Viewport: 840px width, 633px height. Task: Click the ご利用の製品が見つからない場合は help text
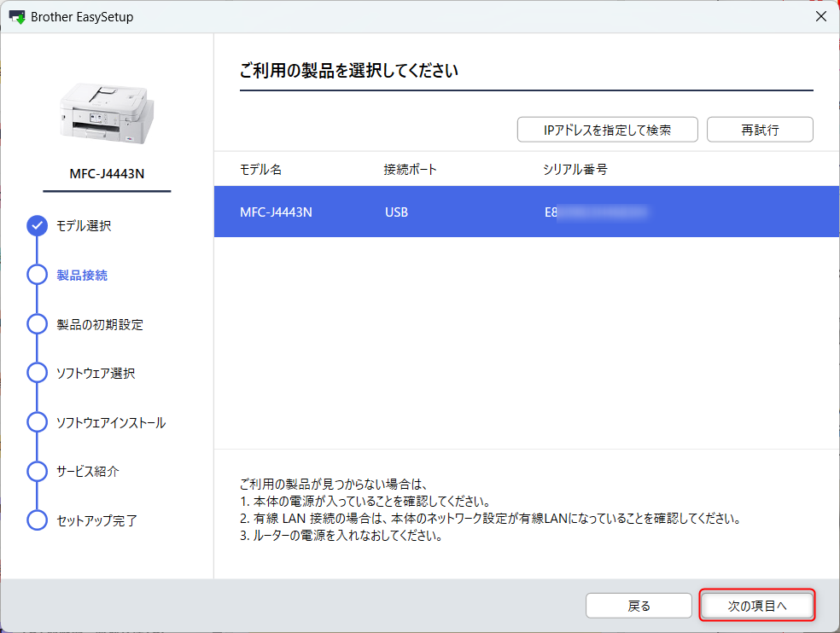pos(333,484)
